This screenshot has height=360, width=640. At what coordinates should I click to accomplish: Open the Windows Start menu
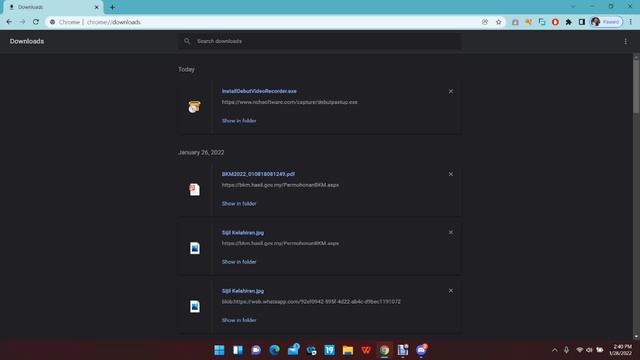coord(219,350)
